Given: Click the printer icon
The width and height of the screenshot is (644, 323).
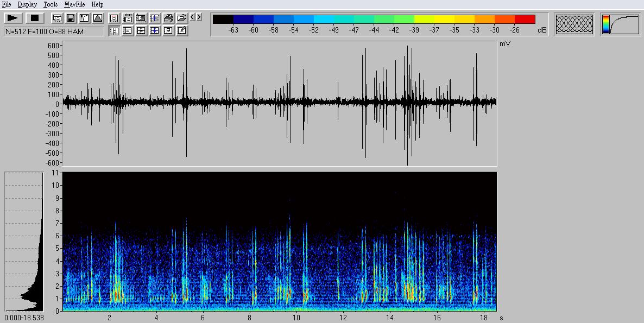Looking at the screenshot, I should click(x=168, y=18).
